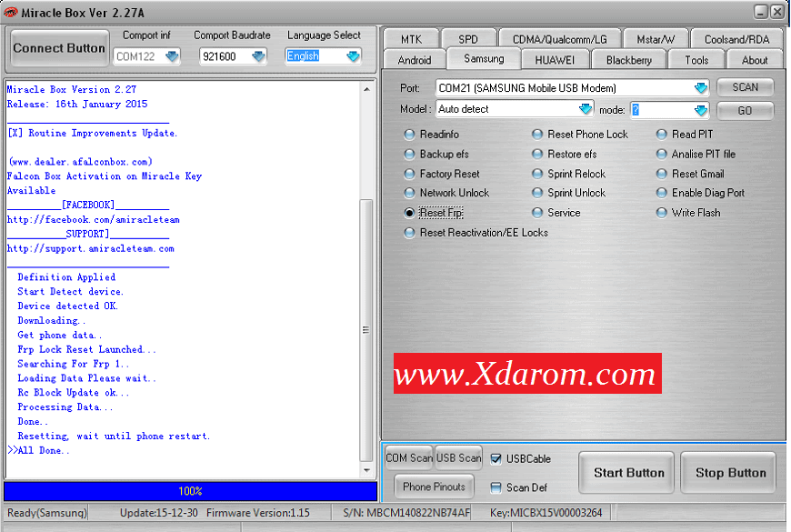
Task: Choose the Service radio option
Action: tap(537, 213)
